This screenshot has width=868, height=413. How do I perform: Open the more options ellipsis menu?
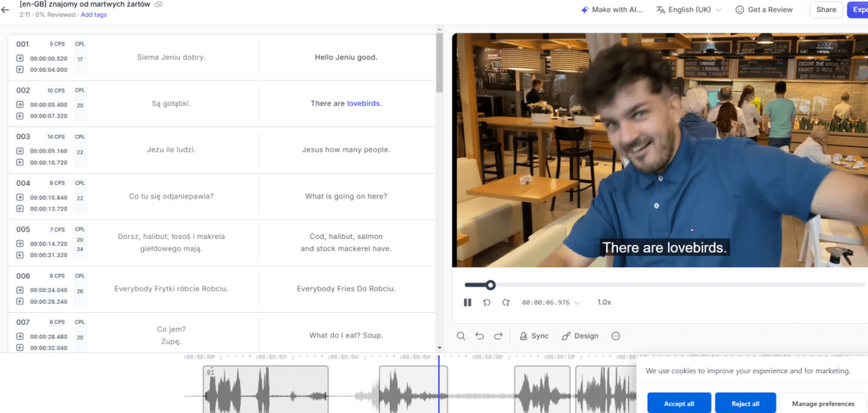(x=616, y=336)
